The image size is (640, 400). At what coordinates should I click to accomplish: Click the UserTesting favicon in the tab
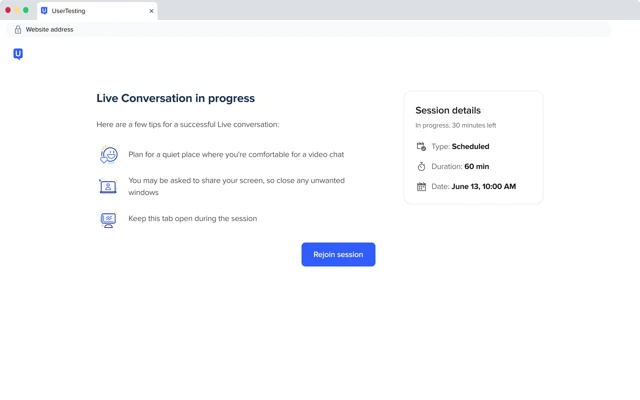click(44, 11)
